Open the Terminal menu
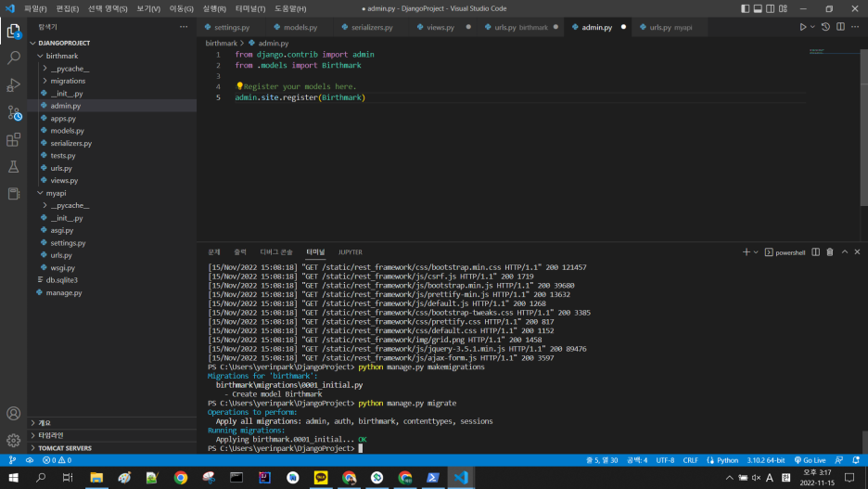Screen dimensions: 868x489 [250, 8]
